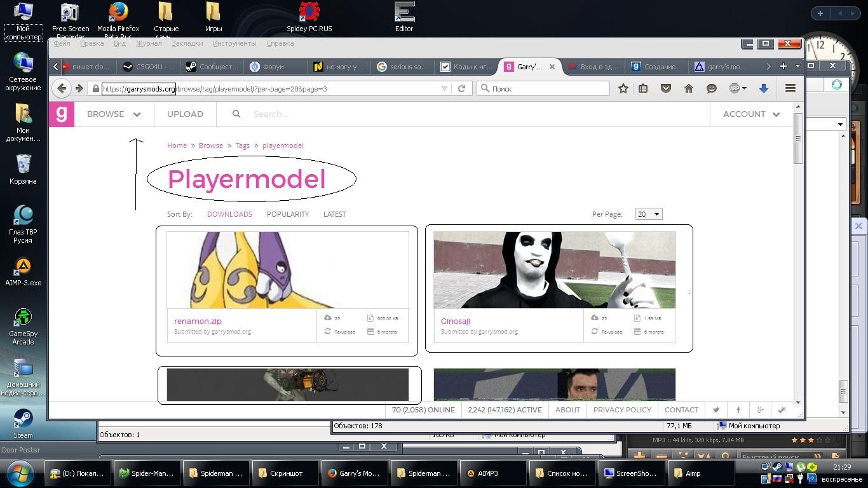Open the Firefox hamburger menu
868x488 pixels.
click(790, 88)
